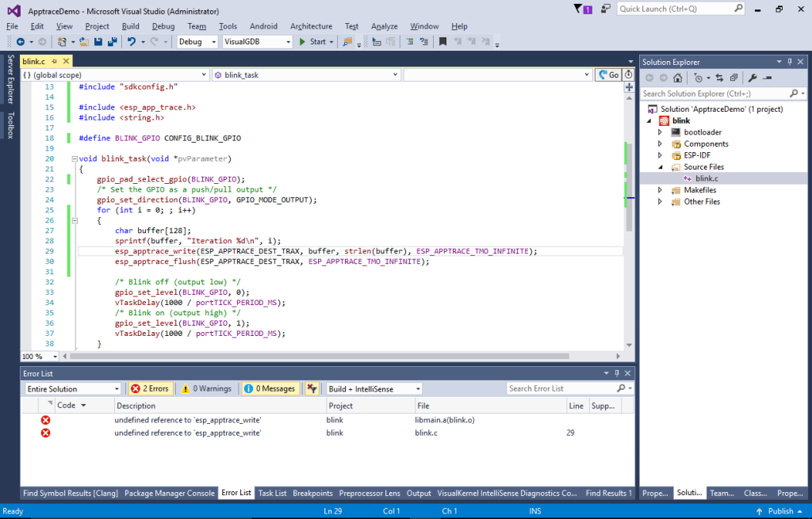Viewport: 812px width, 519px height.
Task: Click Publish in the status bar
Action: pyautogui.click(x=780, y=511)
